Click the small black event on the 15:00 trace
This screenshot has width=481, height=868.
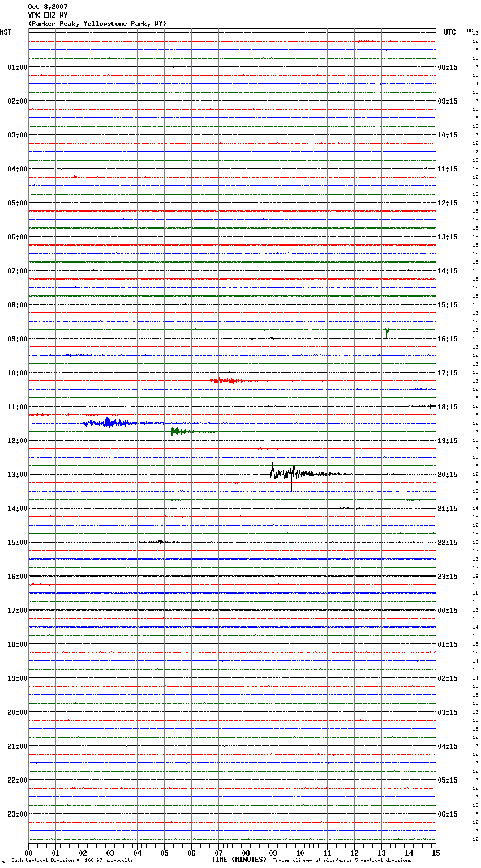point(160,542)
